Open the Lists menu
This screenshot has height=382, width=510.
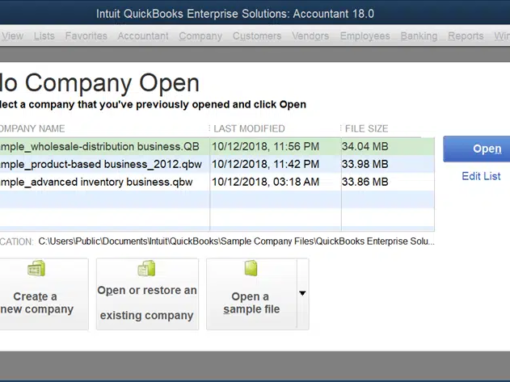[44, 36]
